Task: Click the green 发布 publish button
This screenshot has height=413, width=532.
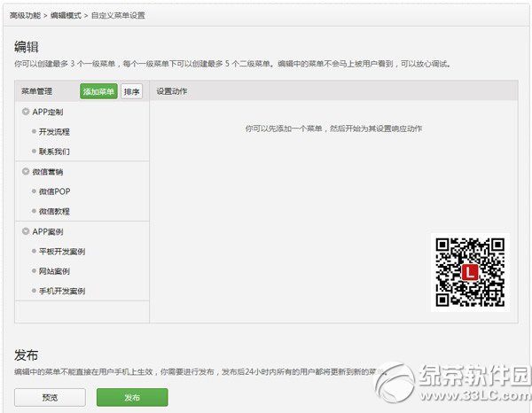Action: tap(132, 397)
